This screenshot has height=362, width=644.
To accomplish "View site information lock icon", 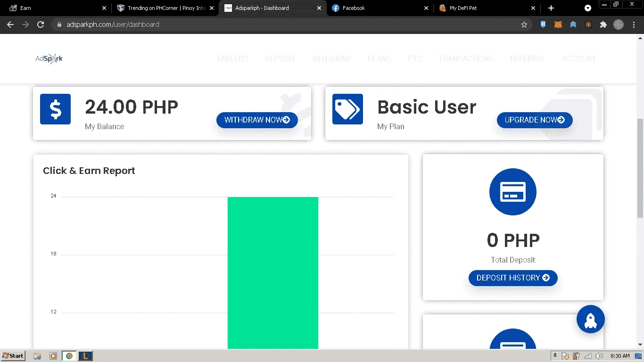I will (x=59, y=25).
